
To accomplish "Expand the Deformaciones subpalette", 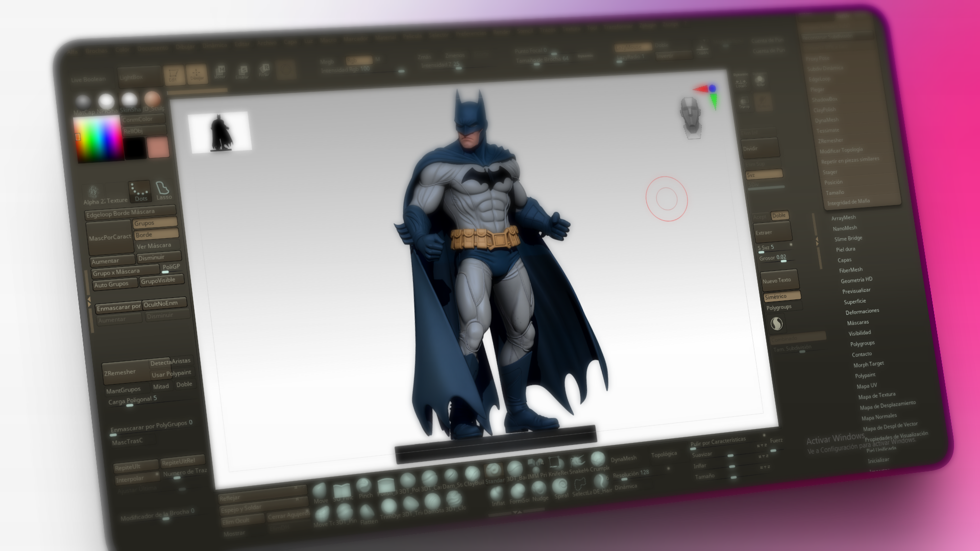I will pos(862,311).
